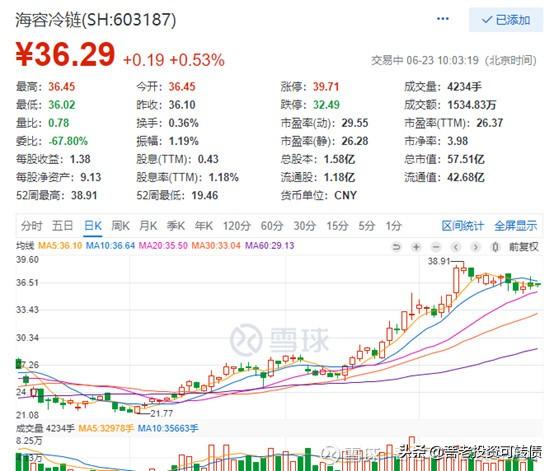Click the MA30:33.04 indicator label

pyautogui.click(x=216, y=245)
